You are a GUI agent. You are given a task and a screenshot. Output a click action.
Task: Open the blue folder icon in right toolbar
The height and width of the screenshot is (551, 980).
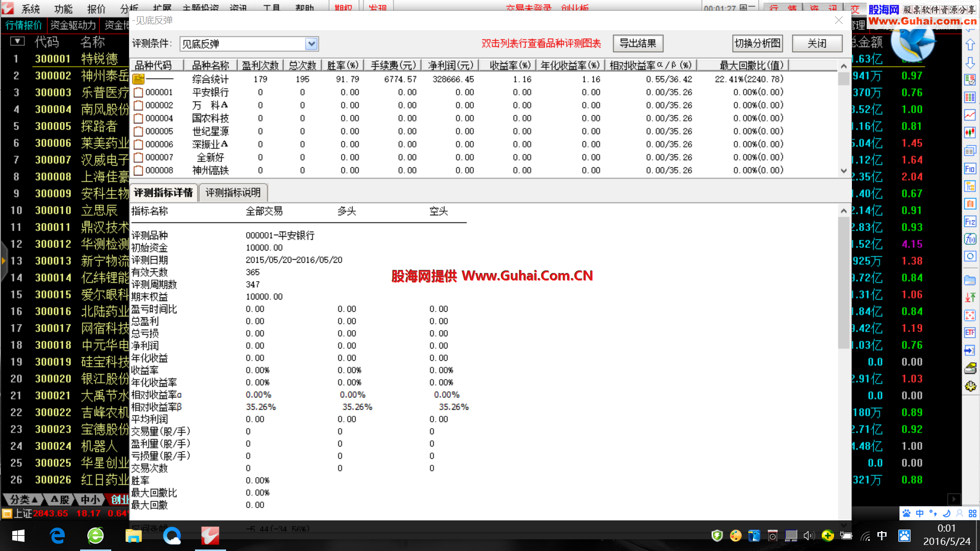coord(970,280)
